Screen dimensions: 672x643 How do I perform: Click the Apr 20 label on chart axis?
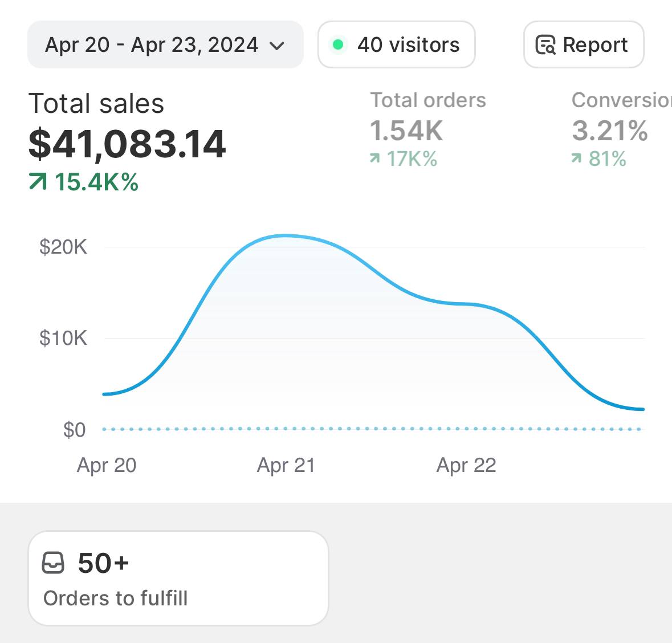[x=107, y=465]
